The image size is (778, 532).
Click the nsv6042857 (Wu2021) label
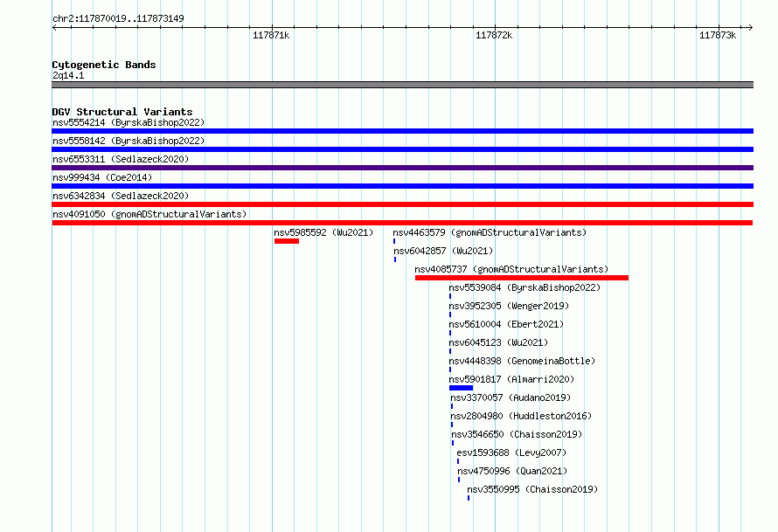443,251
